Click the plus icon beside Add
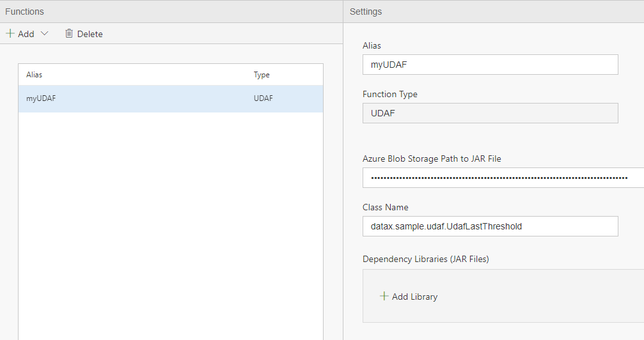 (x=10, y=33)
